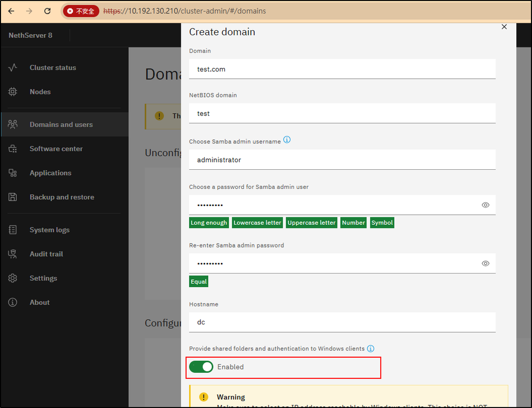Open info tooltip for shared folders option
This screenshot has height=408, width=532.
tap(371, 348)
